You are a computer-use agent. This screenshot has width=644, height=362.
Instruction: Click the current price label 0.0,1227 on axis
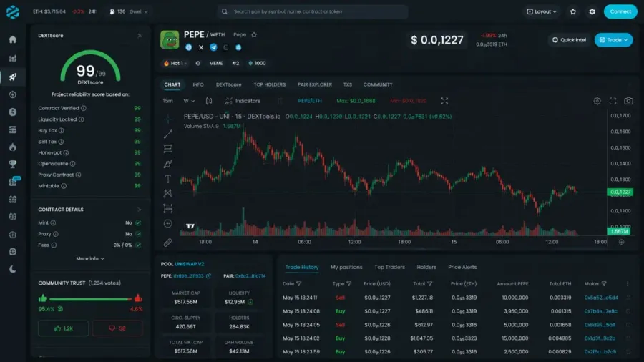click(620, 192)
